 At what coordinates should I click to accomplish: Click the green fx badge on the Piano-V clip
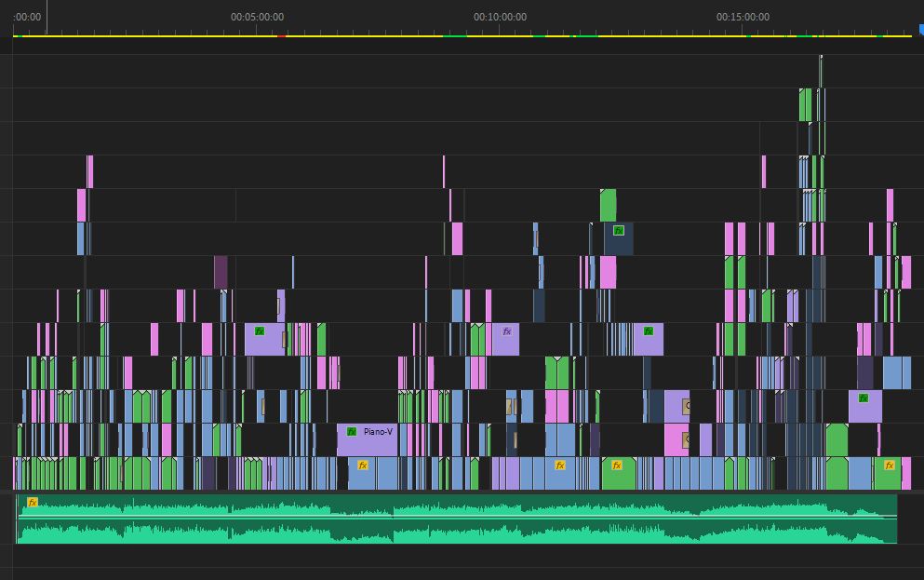352,431
